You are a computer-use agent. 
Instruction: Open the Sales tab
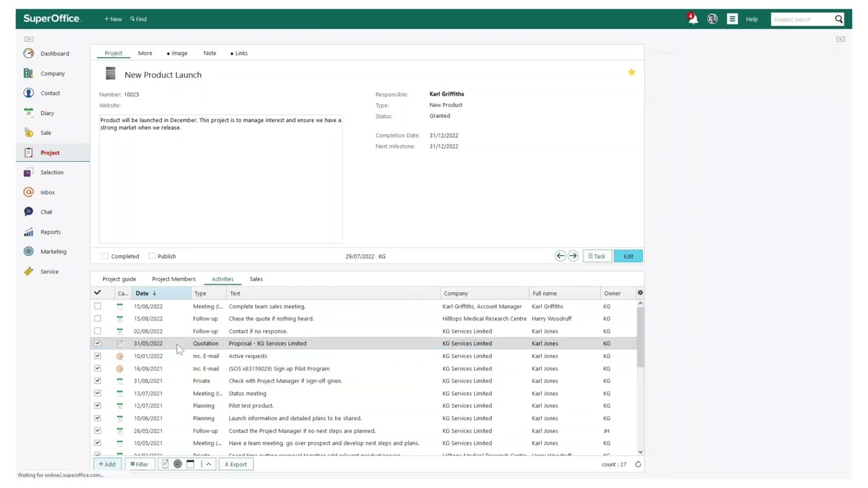256,279
